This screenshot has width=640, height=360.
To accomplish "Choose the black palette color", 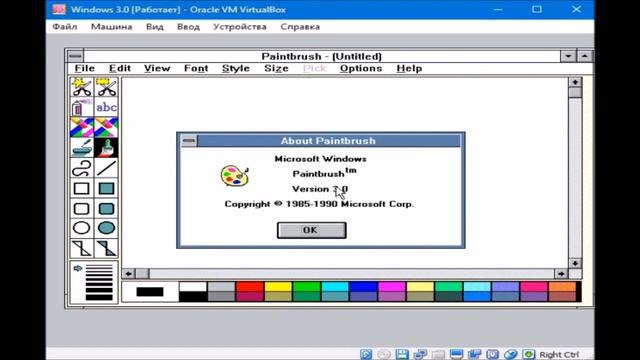I will 193,297.
